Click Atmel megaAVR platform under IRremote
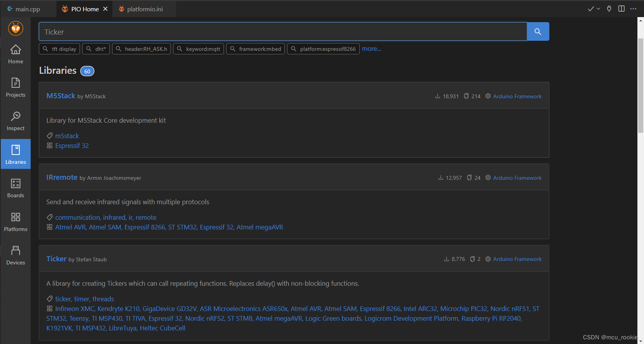Image resolution: width=644 pixels, height=344 pixels. pos(260,227)
